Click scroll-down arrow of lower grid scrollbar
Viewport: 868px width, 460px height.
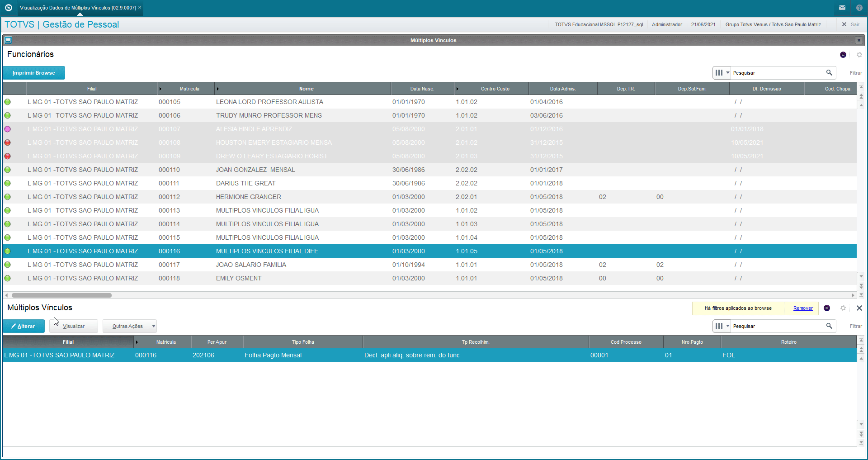point(861,424)
